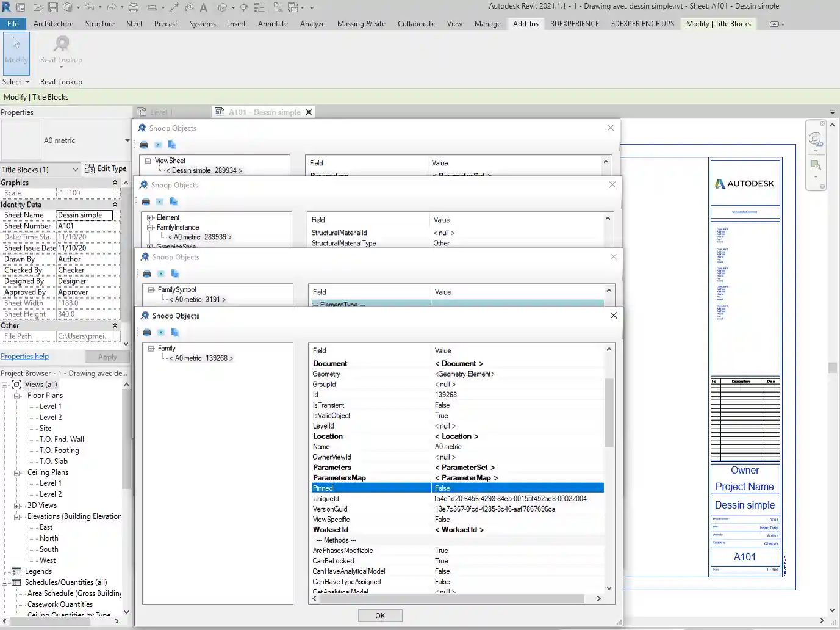Click the Save icon in quick access toolbar

pos(52,7)
